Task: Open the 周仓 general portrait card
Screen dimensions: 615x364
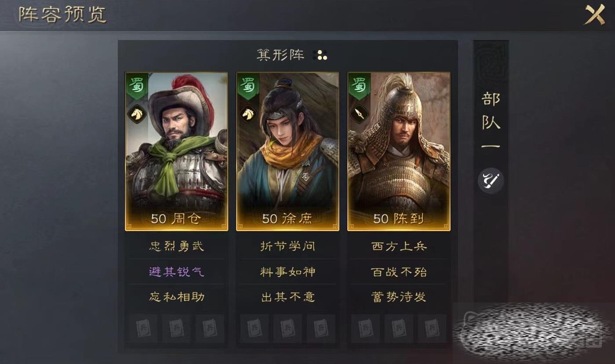Action: [x=177, y=151]
